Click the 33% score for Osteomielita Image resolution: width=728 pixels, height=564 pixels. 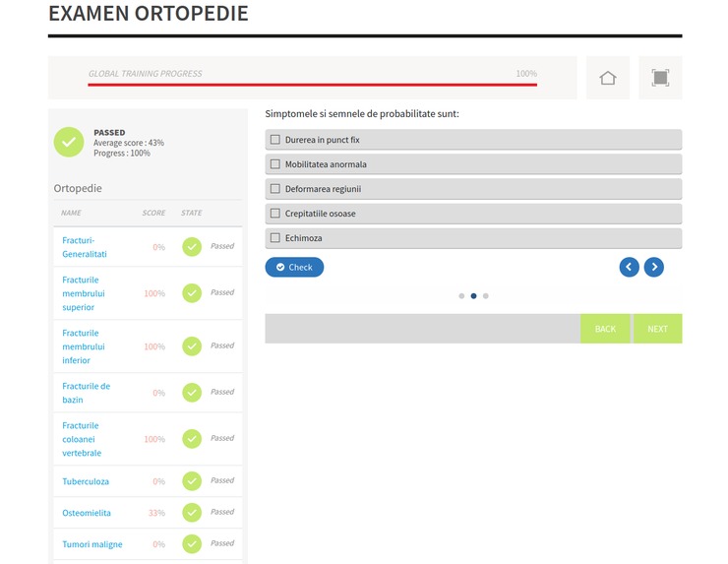(x=156, y=513)
